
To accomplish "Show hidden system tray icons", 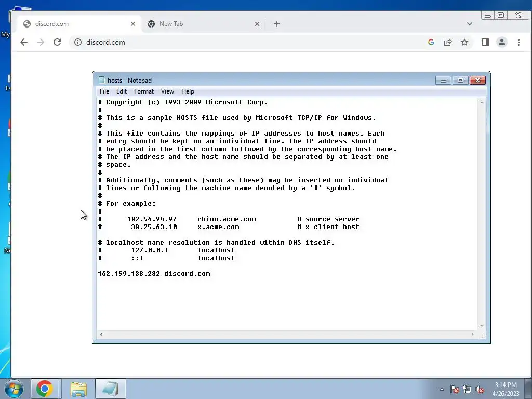I will point(442,389).
